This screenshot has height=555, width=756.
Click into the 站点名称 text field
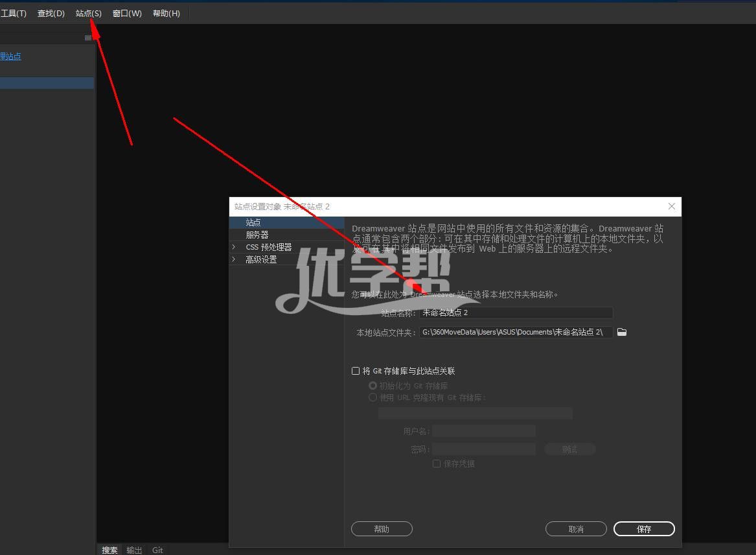516,313
